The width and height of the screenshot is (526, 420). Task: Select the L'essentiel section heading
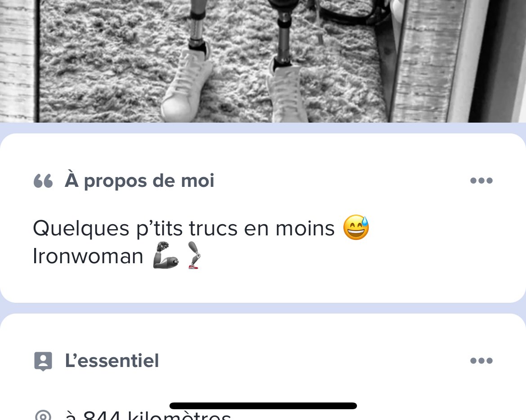coord(111,361)
